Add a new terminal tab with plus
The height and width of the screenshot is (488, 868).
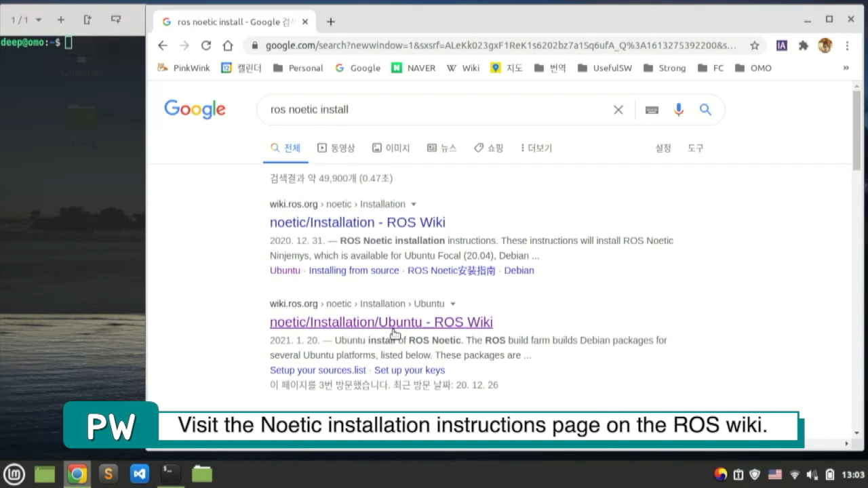tap(60, 20)
